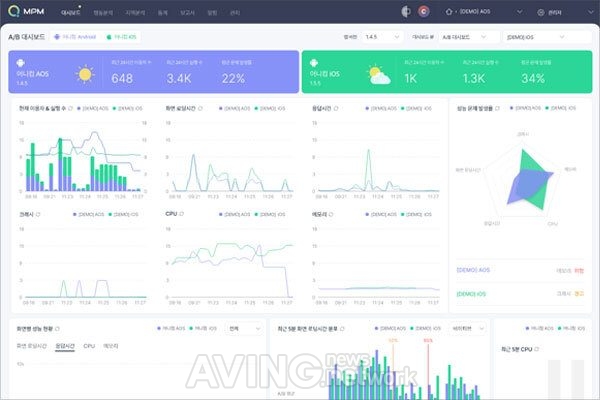Click the [DEMO] AOS link below the radar chart
The image size is (600, 400).
point(473,270)
